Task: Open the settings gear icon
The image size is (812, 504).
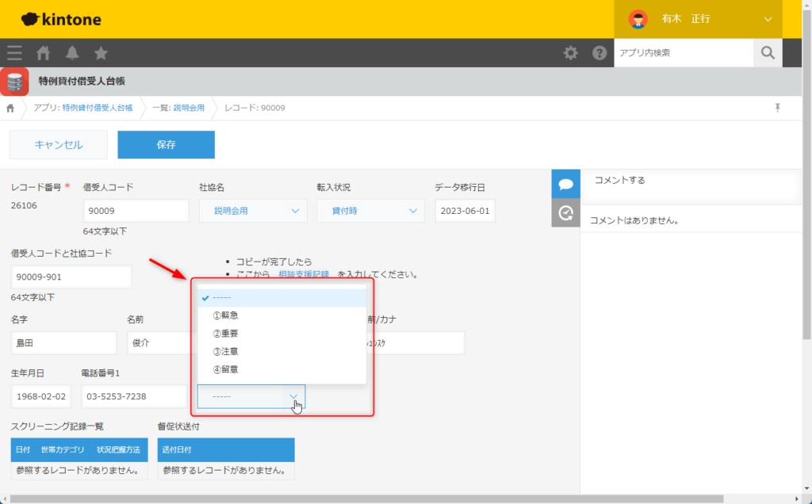Action: coord(570,53)
